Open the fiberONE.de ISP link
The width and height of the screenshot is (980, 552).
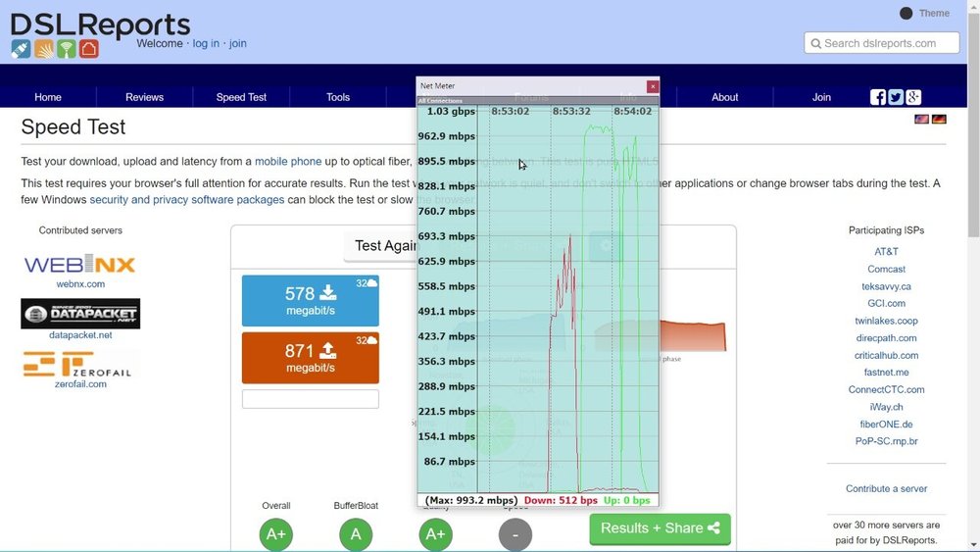(886, 424)
